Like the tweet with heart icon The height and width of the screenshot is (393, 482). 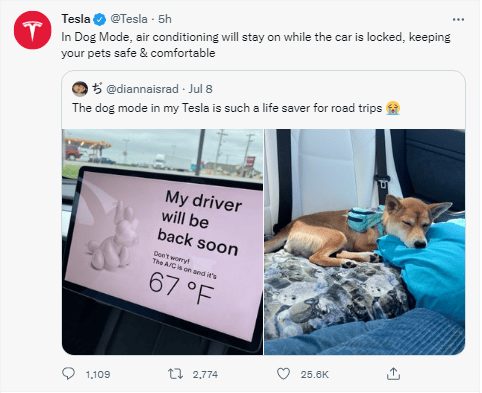(283, 374)
